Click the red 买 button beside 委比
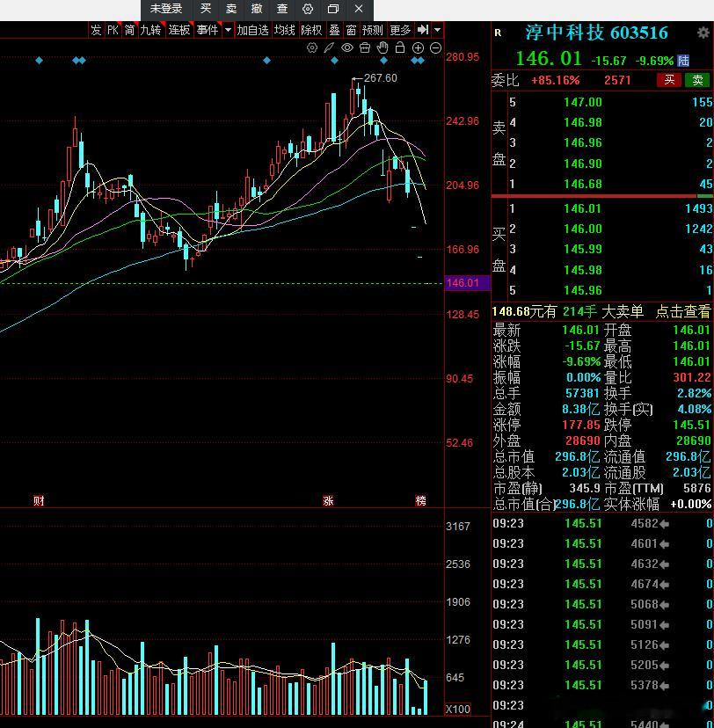 point(669,80)
